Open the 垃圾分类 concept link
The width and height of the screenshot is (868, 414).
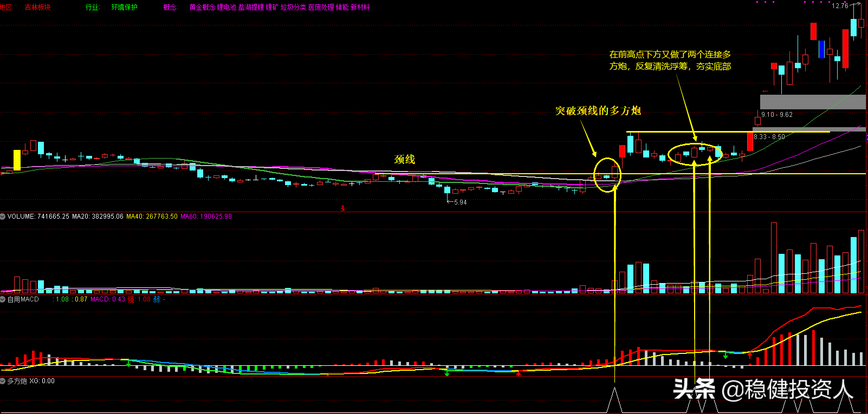point(293,8)
